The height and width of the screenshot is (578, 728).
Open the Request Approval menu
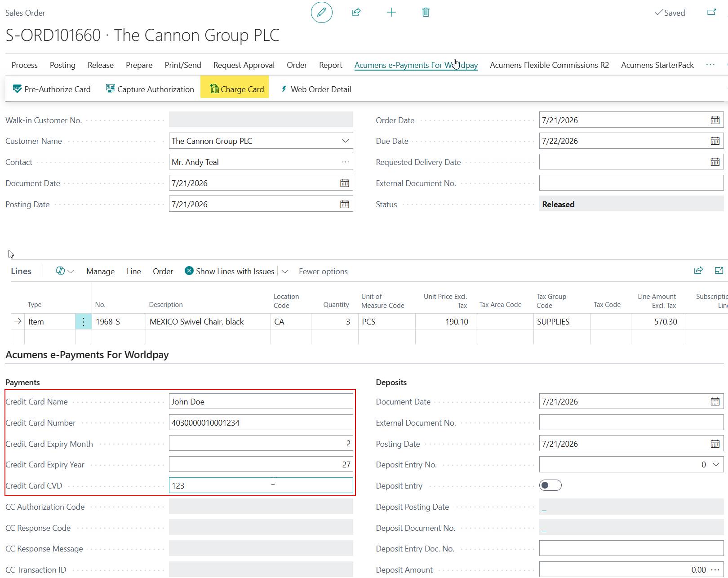(244, 65)
